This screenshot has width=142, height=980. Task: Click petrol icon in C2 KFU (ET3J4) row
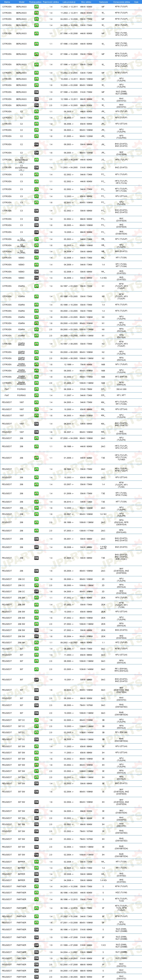(x=36, y=124)
